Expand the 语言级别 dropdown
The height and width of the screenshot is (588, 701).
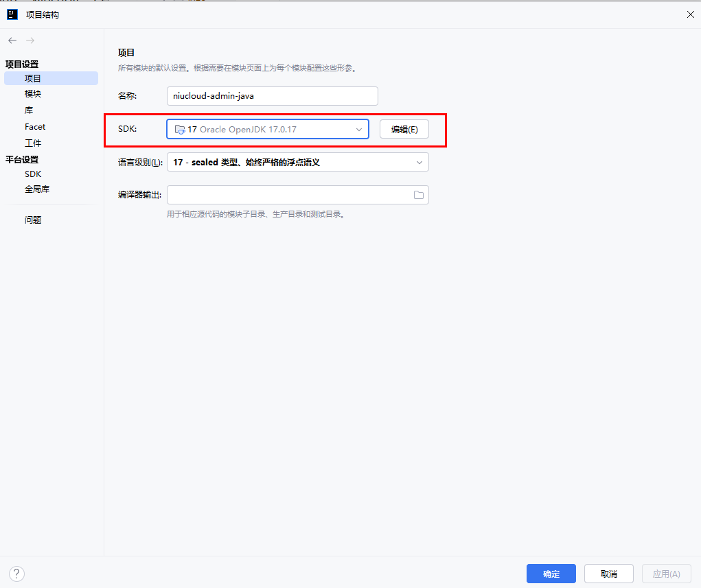point(420,163)
